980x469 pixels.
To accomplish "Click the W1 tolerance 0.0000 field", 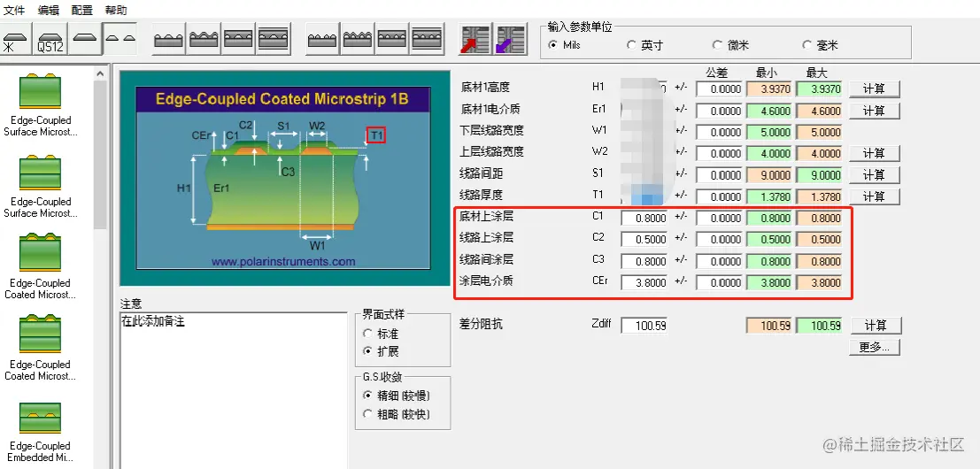I will [720, 133].
